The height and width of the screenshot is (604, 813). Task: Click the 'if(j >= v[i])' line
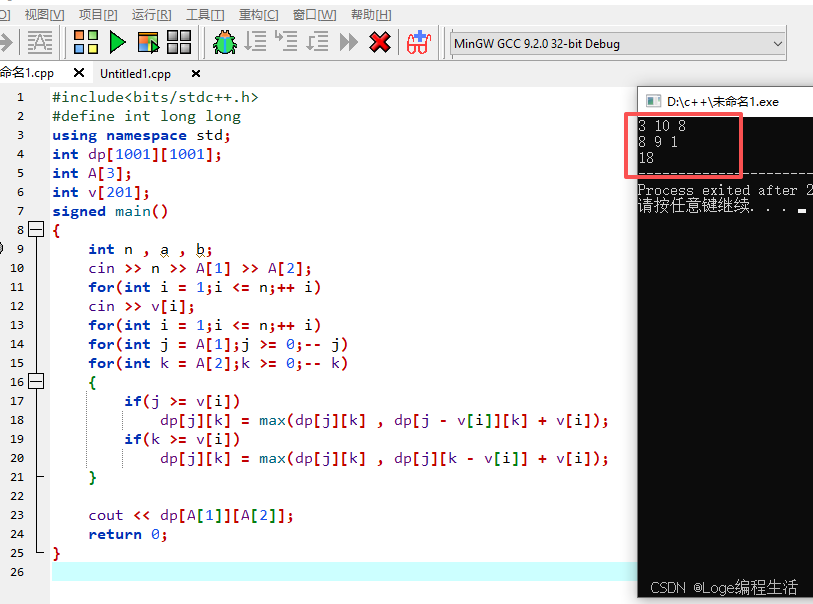(182, 401)
